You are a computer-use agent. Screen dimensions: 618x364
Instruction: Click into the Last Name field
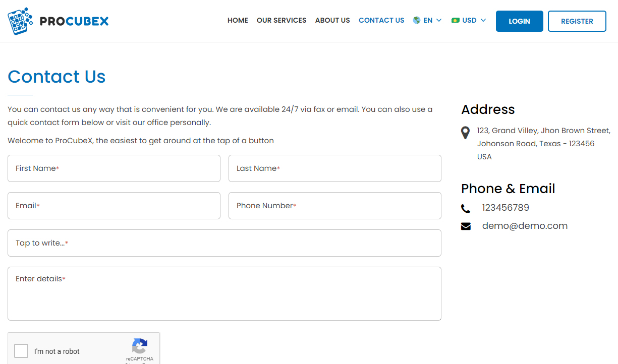[335, 168]
